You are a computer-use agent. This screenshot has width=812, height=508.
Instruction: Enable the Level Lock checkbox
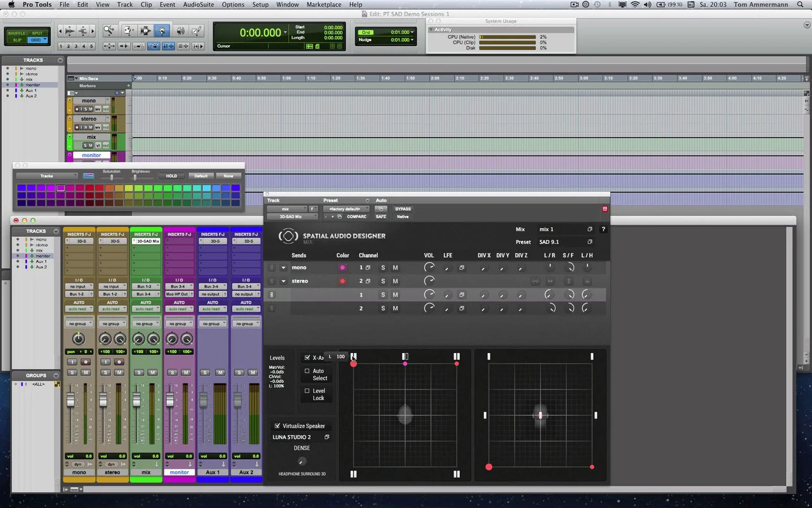click(x=308, y=391)
